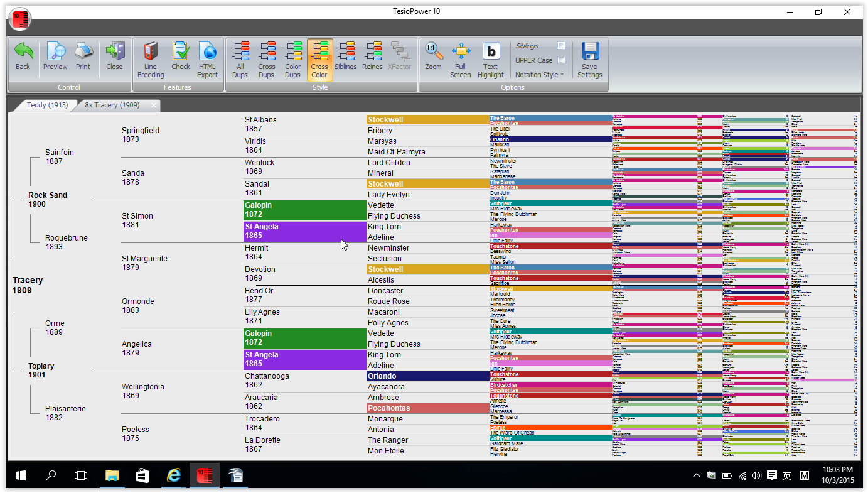Open the TesioPower application menu button
Screen dimensions: 868x493
tap(19, 19)
